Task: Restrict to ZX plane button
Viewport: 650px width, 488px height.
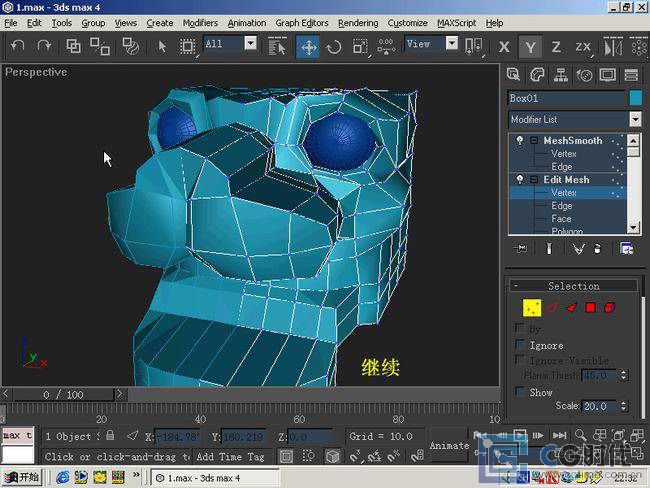Action: click(582, 47)
